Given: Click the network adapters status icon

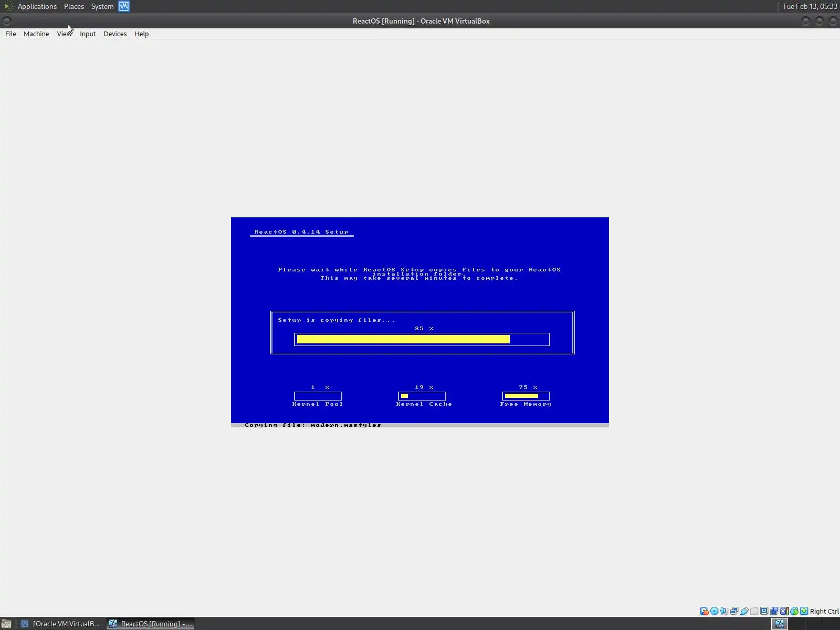Looking at the screenshot, I should (734, 611).
